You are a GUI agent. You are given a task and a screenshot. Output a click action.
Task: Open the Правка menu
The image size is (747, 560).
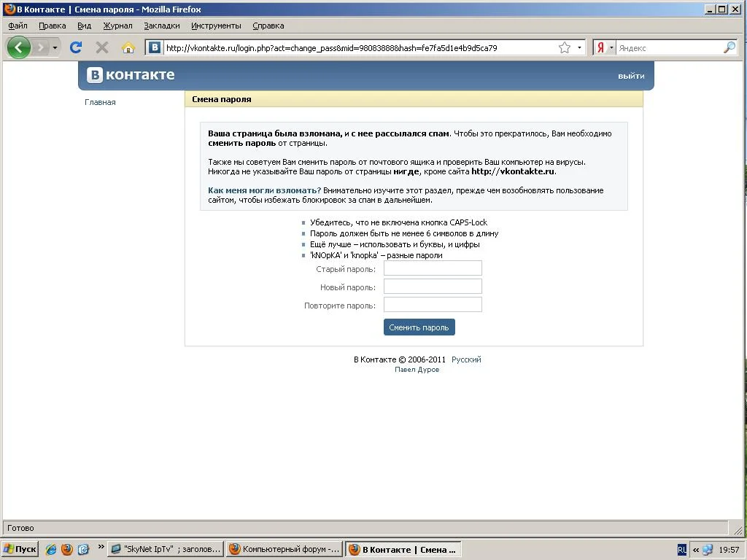pyautogui.click(x=53, y=26)
